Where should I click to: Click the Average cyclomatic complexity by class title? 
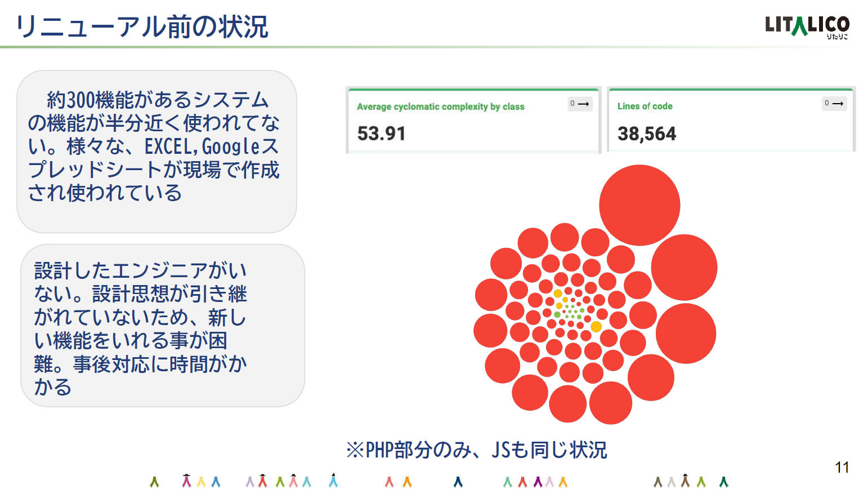[441, 106]
